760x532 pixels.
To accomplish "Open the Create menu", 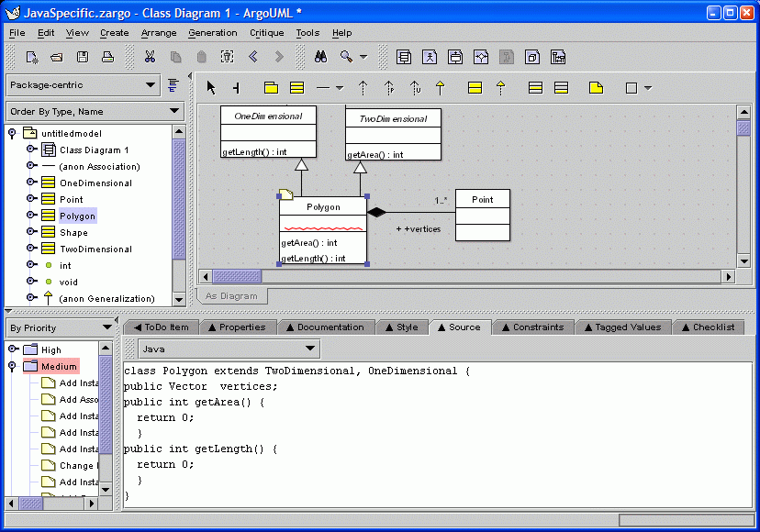I will 115,32.
